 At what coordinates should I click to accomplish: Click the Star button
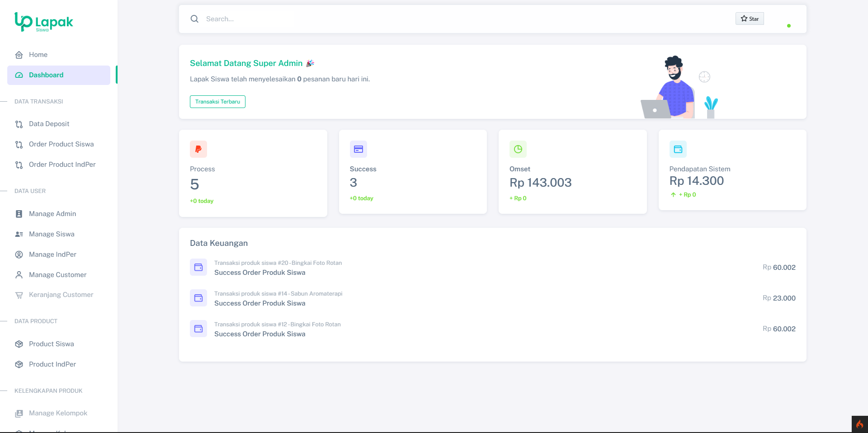(x=749, y=19)
